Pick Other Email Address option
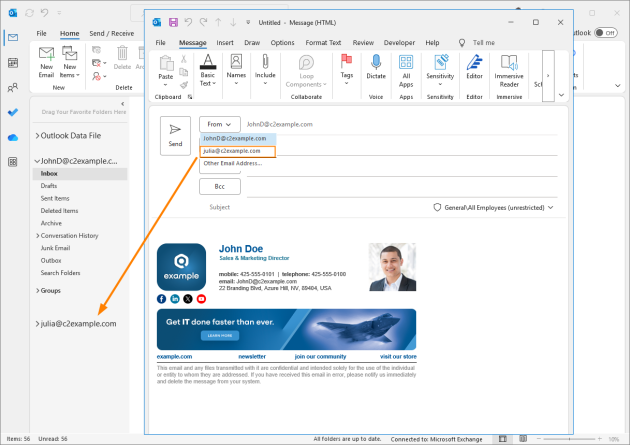 233,163
